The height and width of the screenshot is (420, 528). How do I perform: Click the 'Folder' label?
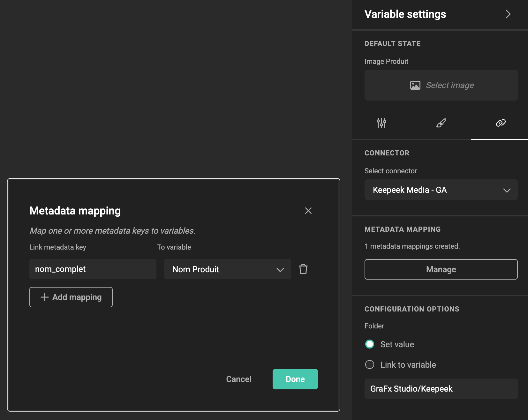tap(374, 326)
